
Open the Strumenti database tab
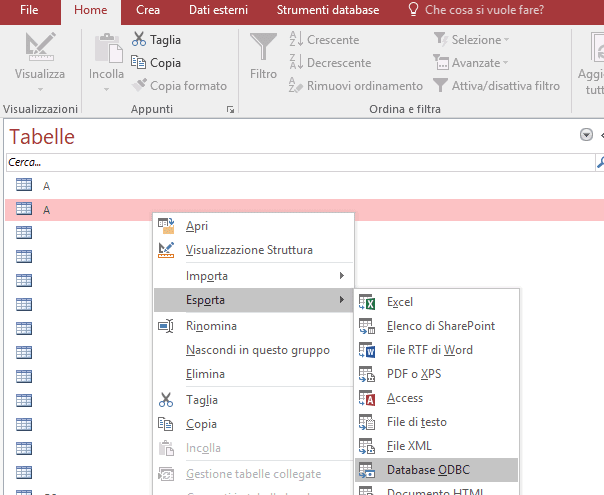click(328, 10)
